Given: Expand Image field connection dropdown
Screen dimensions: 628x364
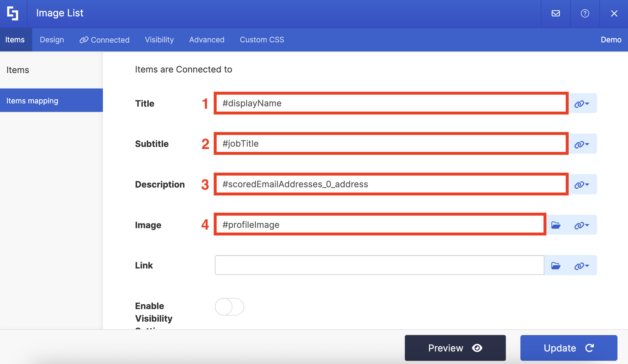Looking at the screenshot, I should [x=582, y=225].
